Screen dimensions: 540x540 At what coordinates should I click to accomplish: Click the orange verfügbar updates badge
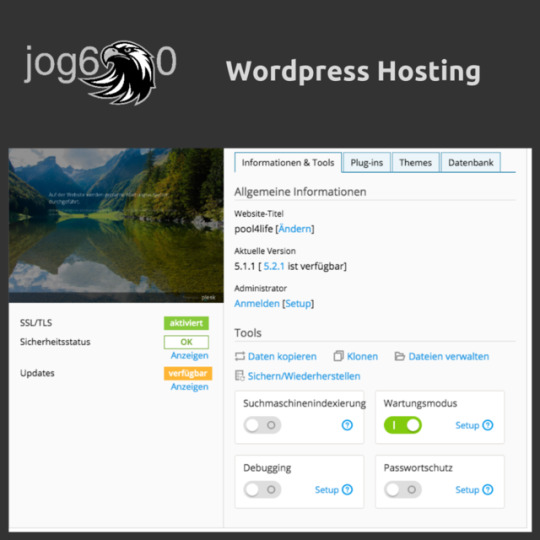188,373
